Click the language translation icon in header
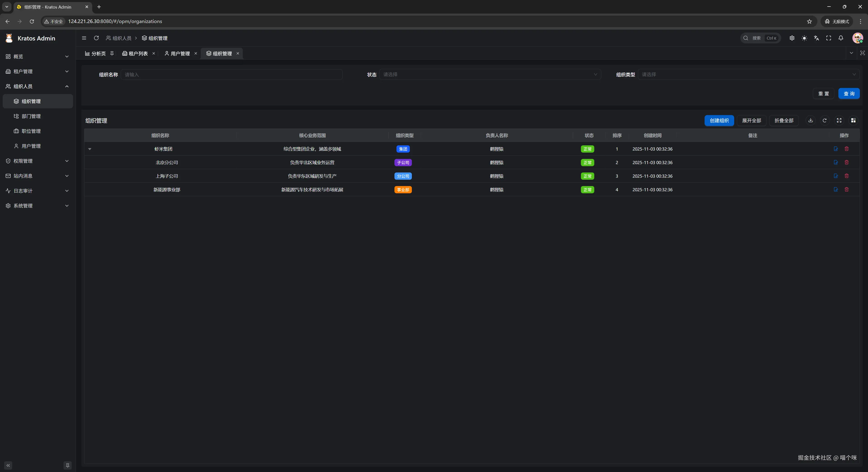Viewport: 868px width, 472px height. (816, 38)
